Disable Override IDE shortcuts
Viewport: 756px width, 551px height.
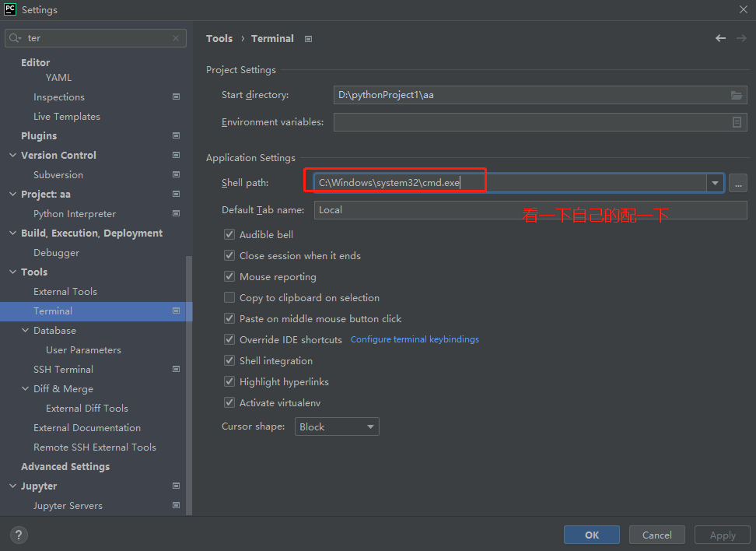tap(229, 339)
